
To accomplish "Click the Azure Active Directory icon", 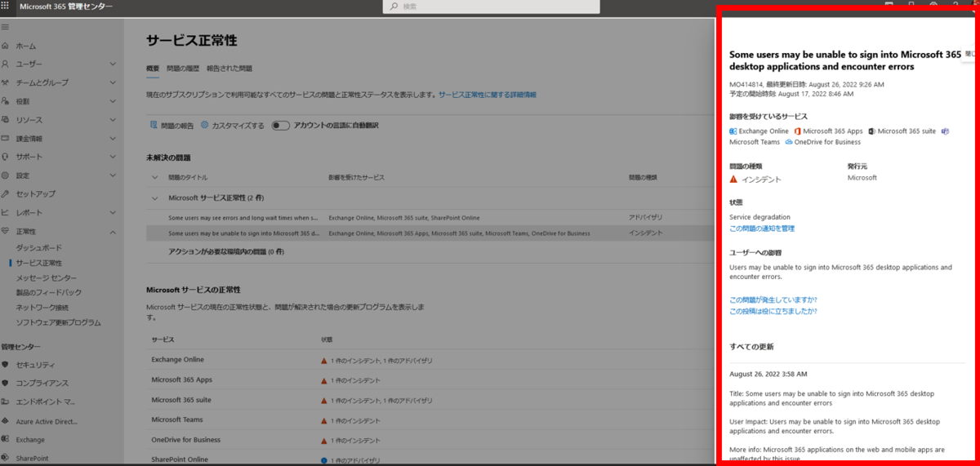I will coord(6,421).
